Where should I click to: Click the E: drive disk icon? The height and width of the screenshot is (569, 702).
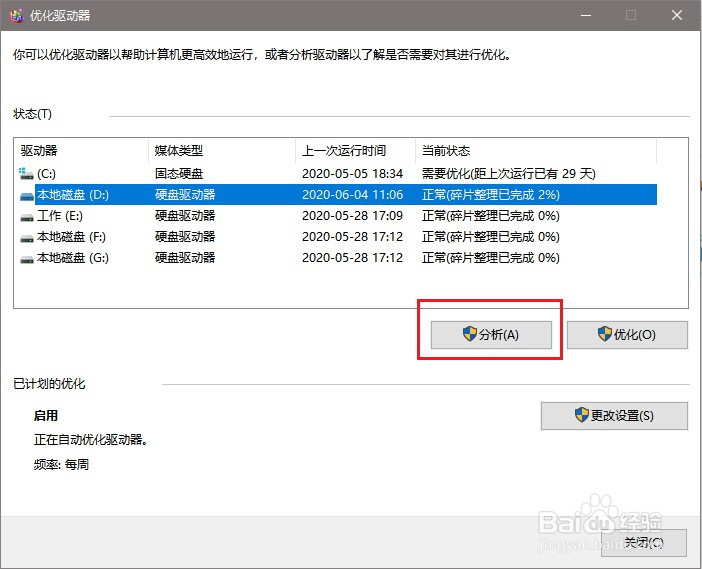tap(27, 217)
